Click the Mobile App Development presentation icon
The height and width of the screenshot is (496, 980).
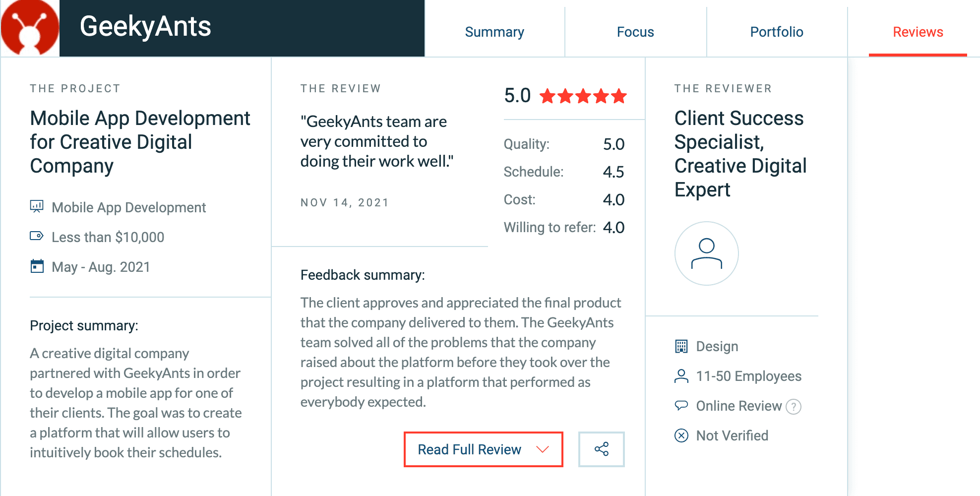37,206
